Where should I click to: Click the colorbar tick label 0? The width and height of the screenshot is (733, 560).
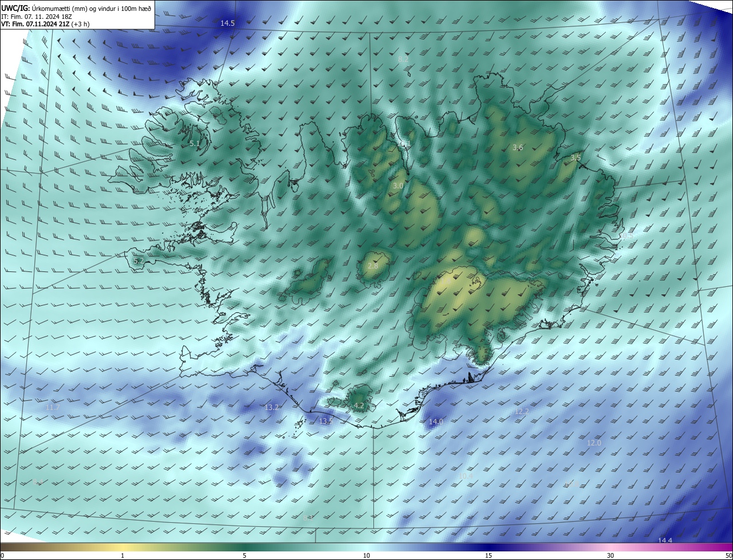pyautogui.click(x=2, y=555)
